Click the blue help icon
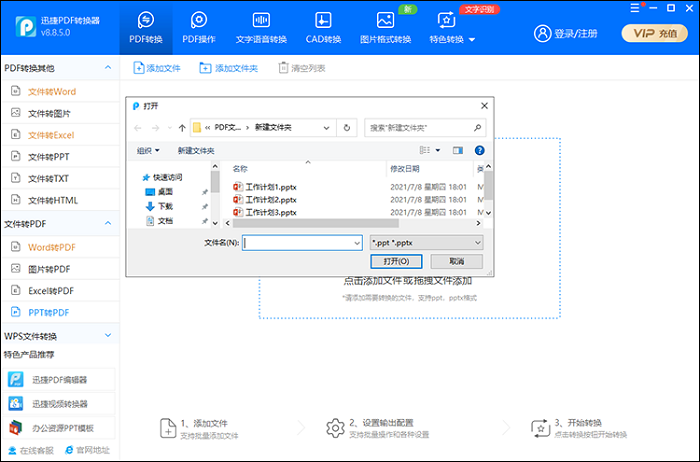 479,150
